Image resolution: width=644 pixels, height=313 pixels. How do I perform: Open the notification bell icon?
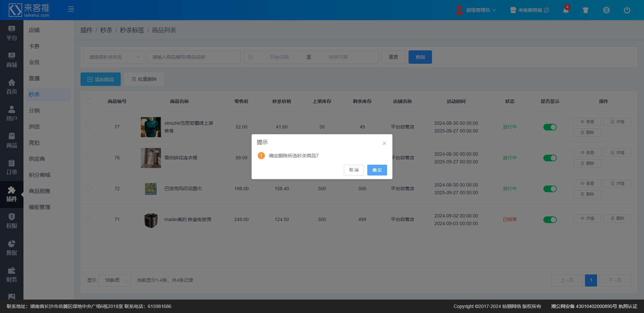click(x=566, y=10)
